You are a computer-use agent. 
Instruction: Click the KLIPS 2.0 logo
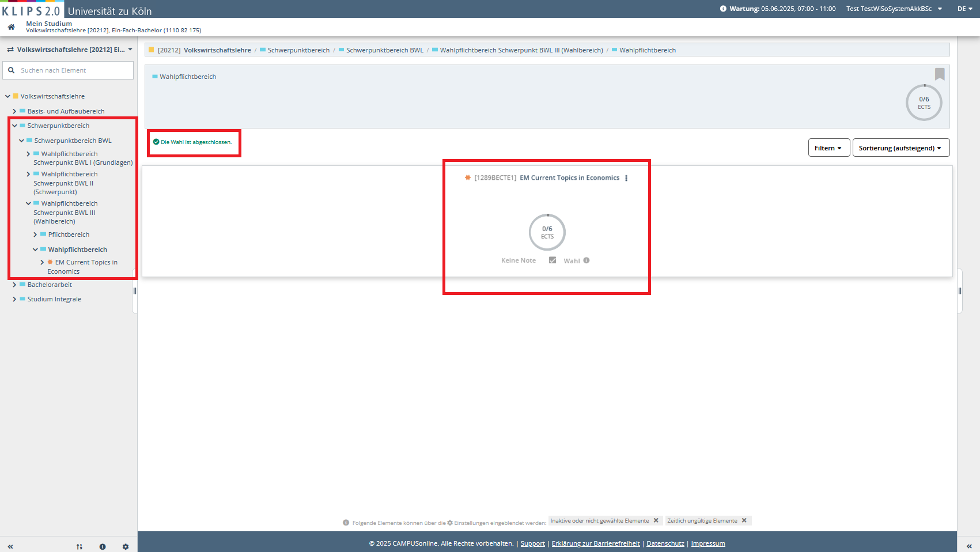31,10
